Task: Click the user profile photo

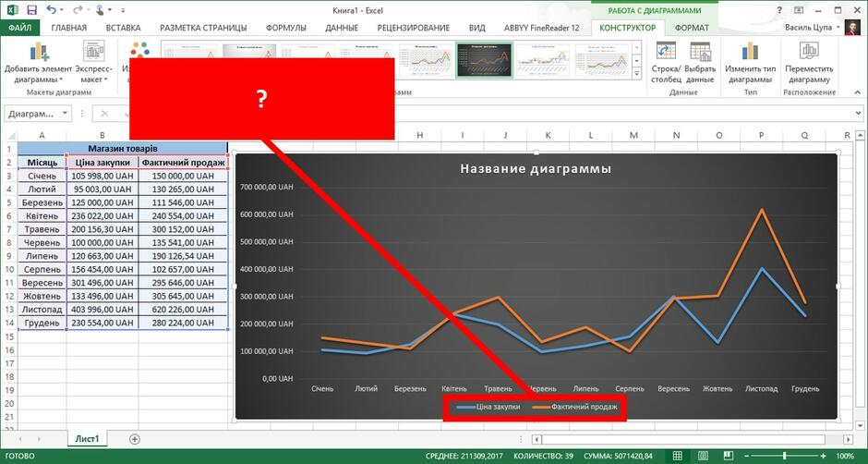Action: click(852, 27)
